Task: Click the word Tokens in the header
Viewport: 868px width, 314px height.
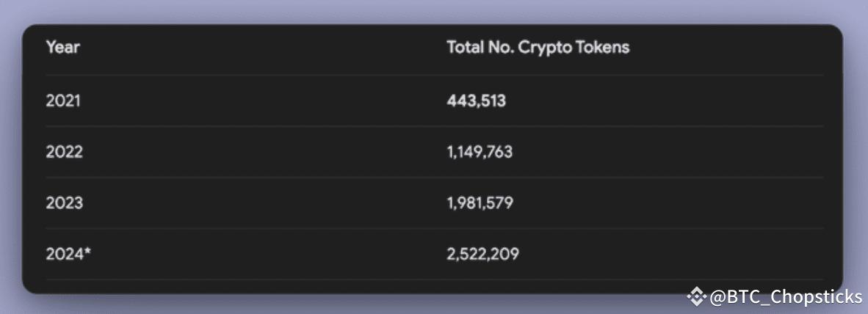Action: 605,48
